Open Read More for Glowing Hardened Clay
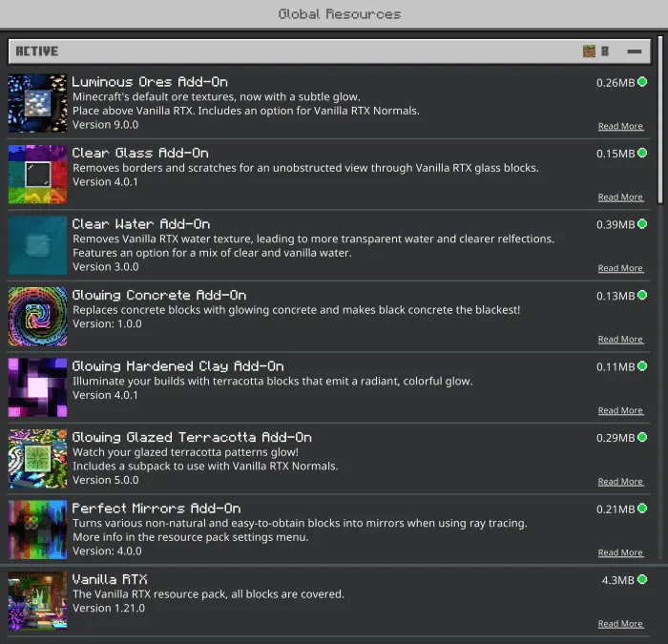This screenshot has height=644, width=668. [620, 410]
